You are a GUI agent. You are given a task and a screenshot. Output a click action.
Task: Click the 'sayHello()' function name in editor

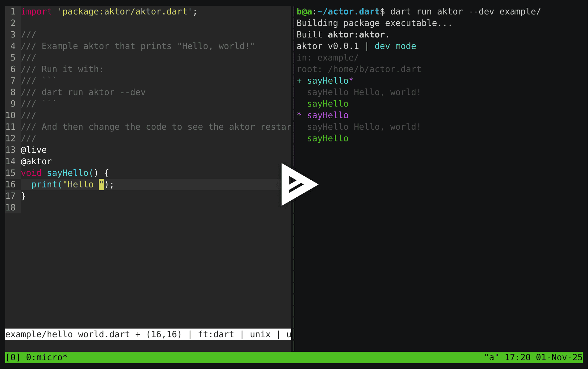[72, 173]
